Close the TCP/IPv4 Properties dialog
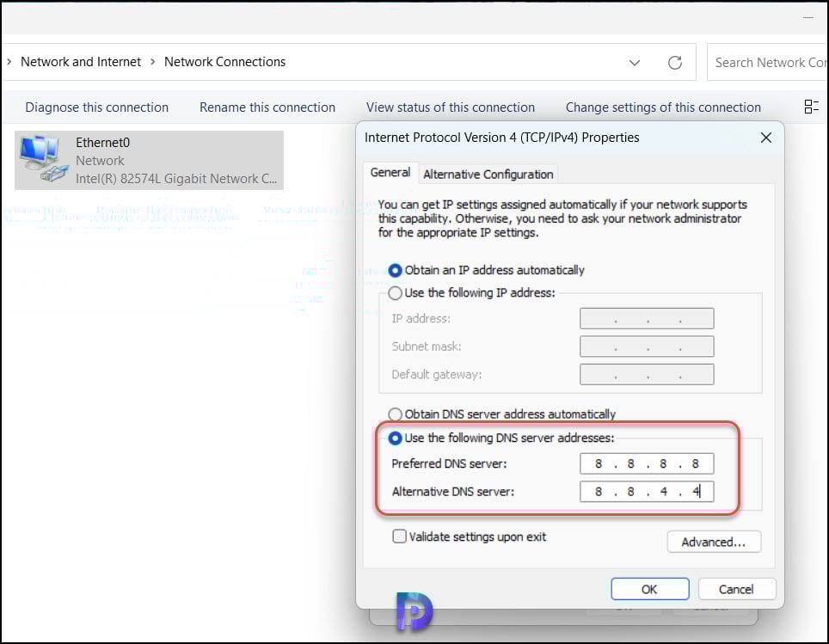Viewport: 829px width, 644px height. tap(765, 138)
